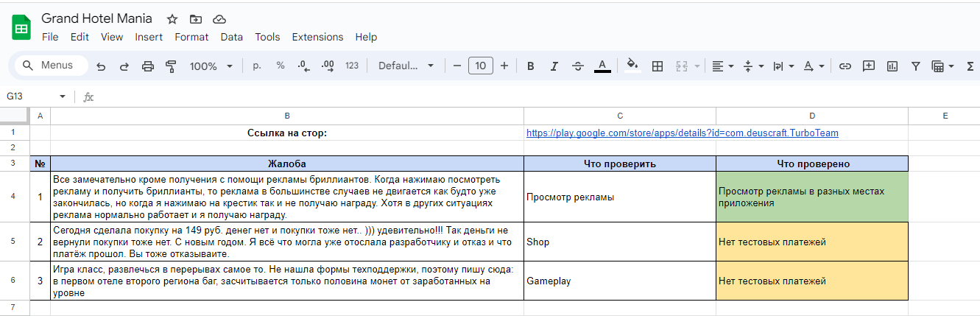The image size is (980, 316).
Task: Open the Google Play store link
Action: (x=682, y=133)
